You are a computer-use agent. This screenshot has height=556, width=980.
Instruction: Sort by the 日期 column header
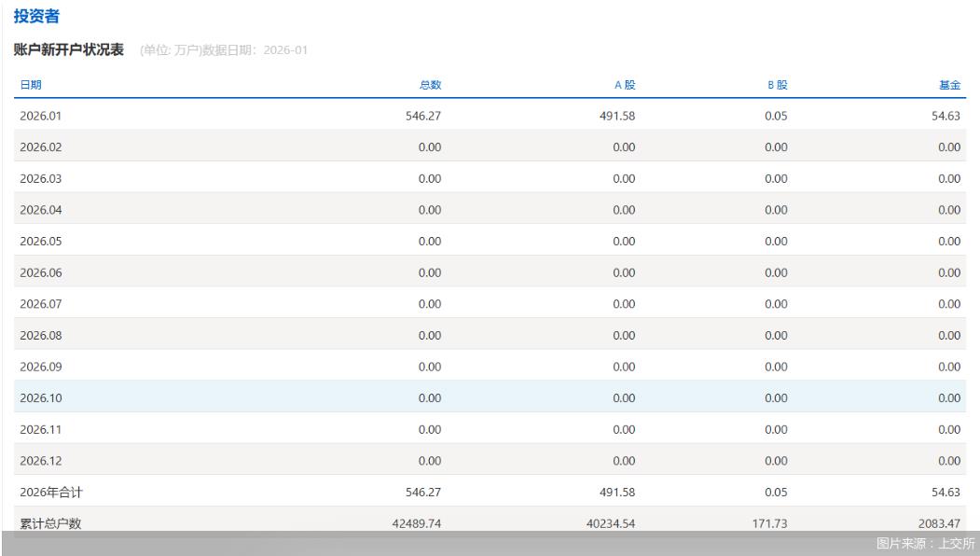coord(31,85)
